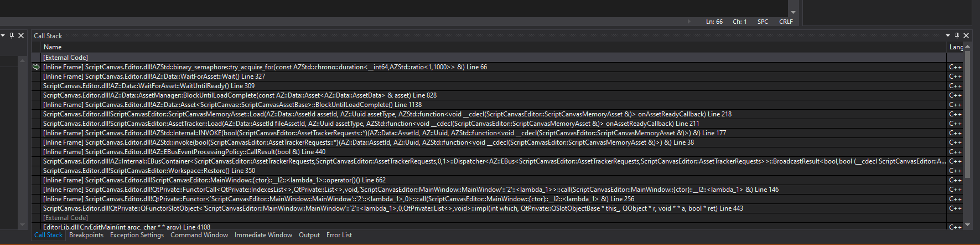Open Call Stack window position dropdown arrow
The width and height of the screenshot is (980, 245).
click(x=947, y=35)
